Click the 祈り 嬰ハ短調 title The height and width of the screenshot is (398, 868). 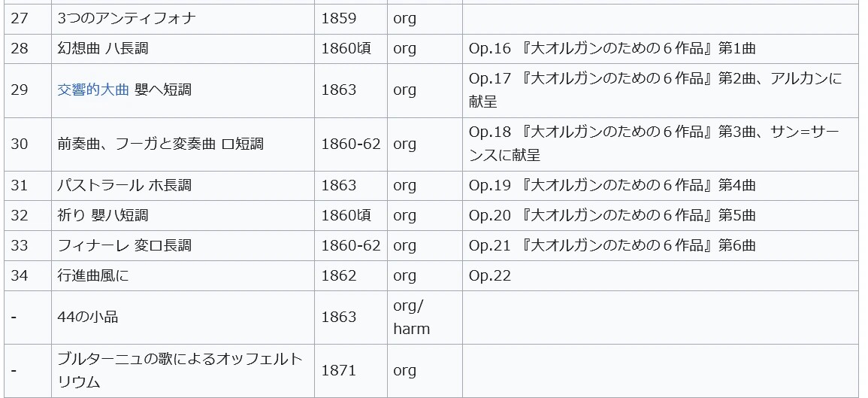(103, 215)
